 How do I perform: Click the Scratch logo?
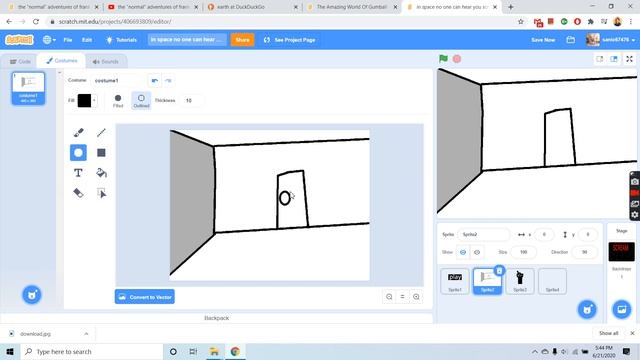tap(19, 40)
